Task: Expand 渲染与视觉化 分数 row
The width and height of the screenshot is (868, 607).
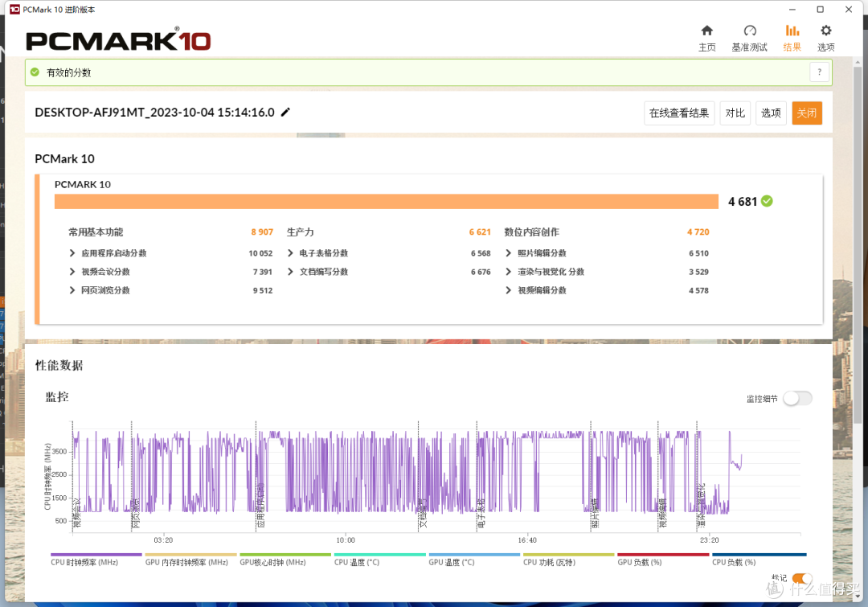Action: coord(509,272)
